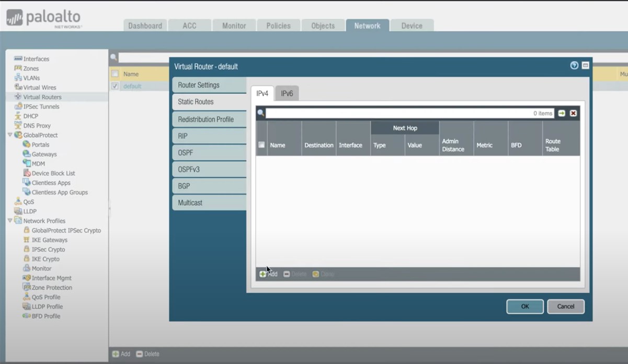Open GlobalProtect IPSec Crypto profile
This screenshot has width=628, height=364.
click(66, 230)
